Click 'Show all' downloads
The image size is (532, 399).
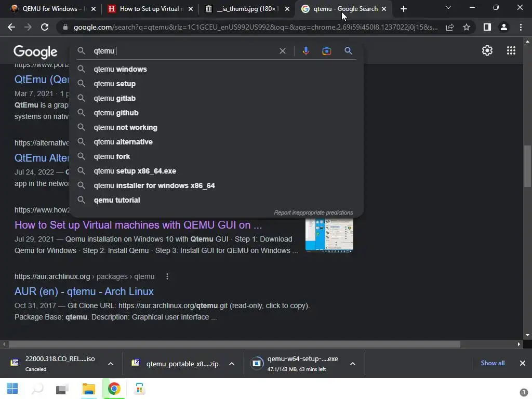click(493, 363)
